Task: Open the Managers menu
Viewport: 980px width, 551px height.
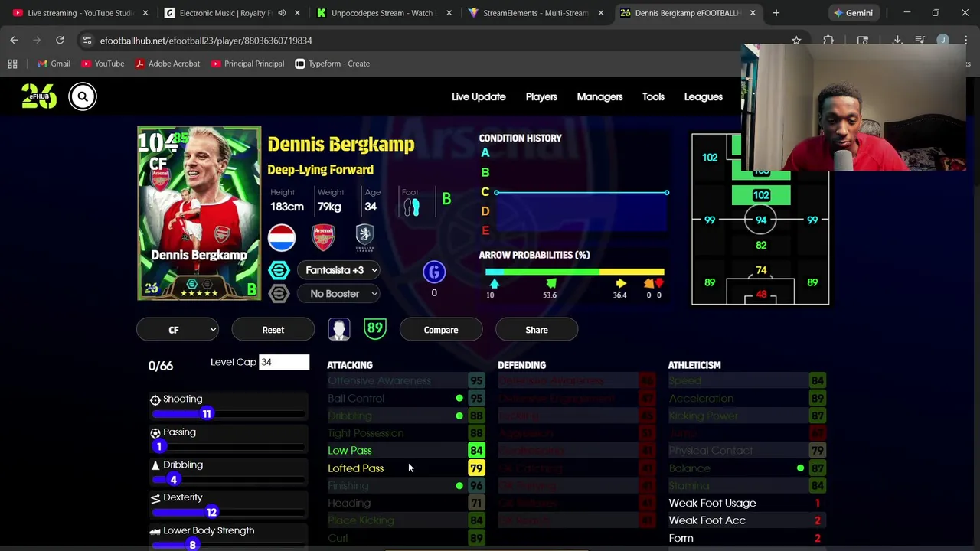Action: pyautogui.click(x=599, y=96)
